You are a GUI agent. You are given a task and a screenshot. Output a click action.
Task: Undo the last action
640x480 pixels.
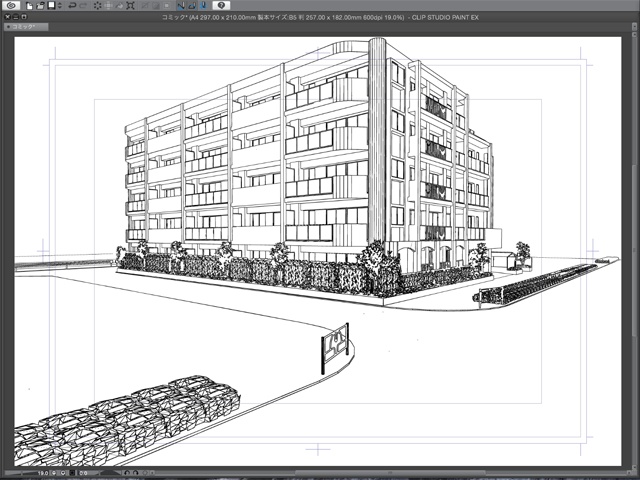point(72,6)
